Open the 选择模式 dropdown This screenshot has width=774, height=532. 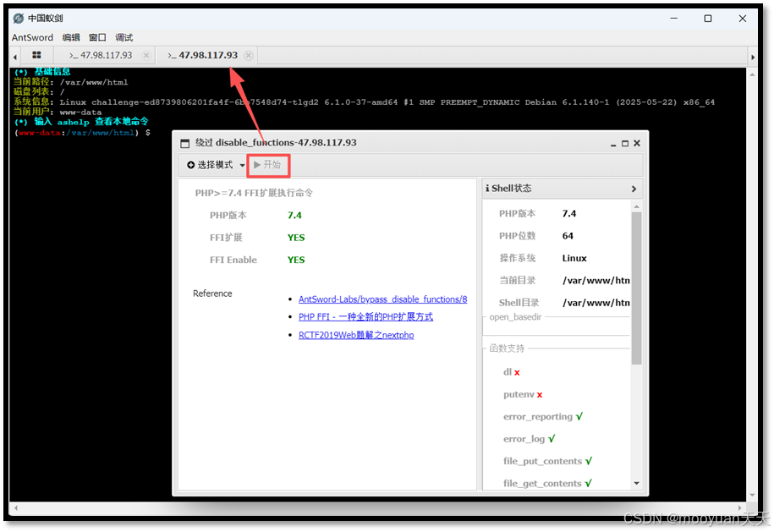click(216, 165)
